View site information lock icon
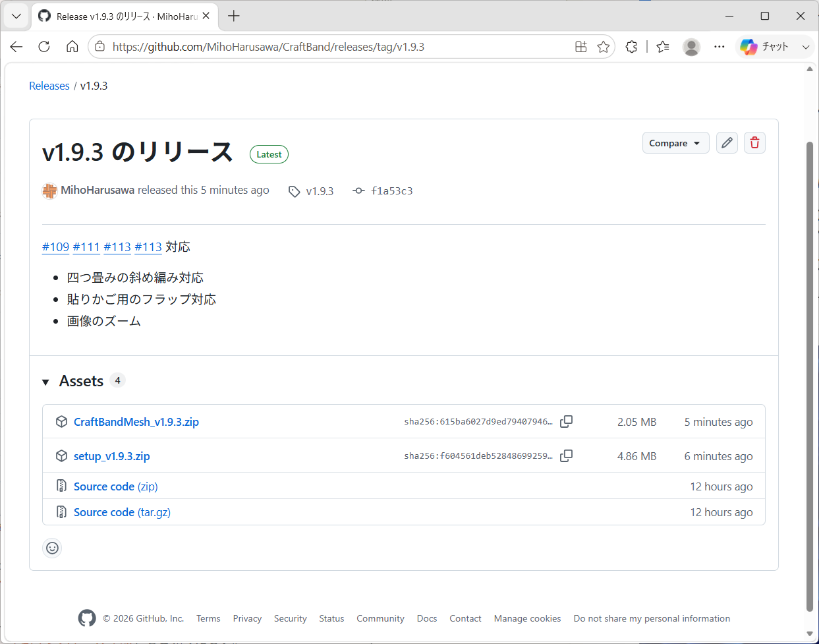 tap(100, 47)
